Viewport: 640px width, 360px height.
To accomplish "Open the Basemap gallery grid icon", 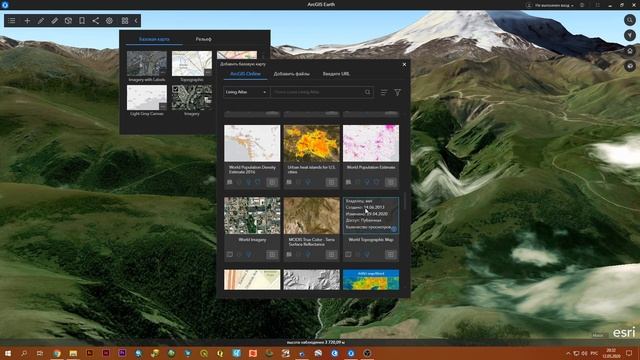I will click(125, 20).
